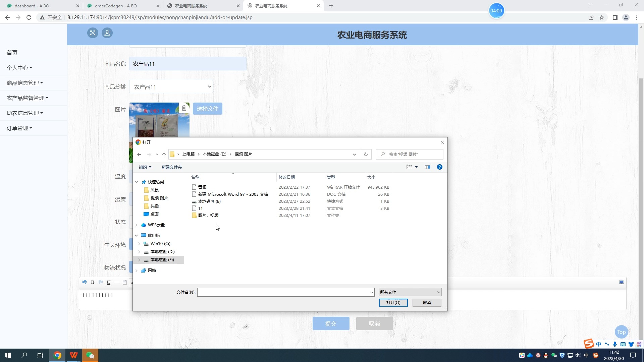The height and width of the screenshot is (362, 644).
Task: Change view layout icon in file dialog
Action: [x=409, y=167]
